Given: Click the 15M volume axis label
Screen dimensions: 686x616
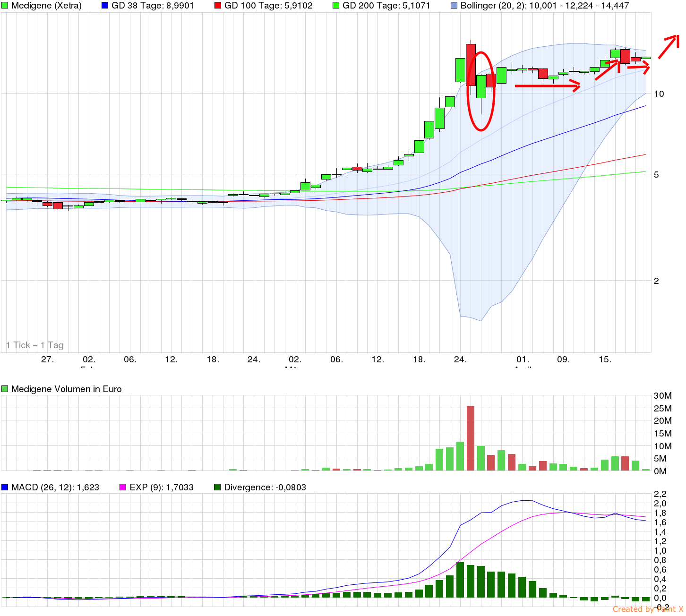Looking at the screenshot, I should click(x=662, y=433).
